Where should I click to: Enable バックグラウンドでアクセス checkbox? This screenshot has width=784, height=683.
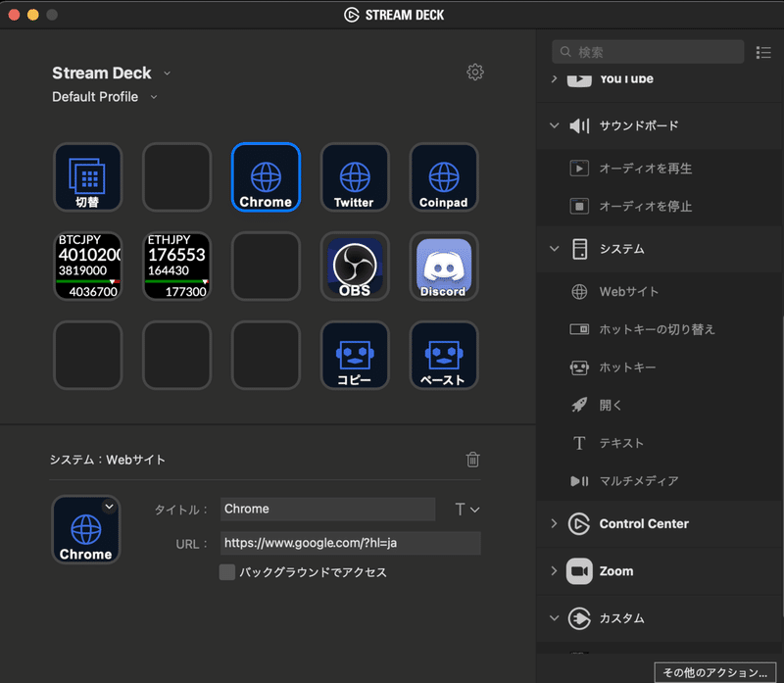tap(227, 572)
